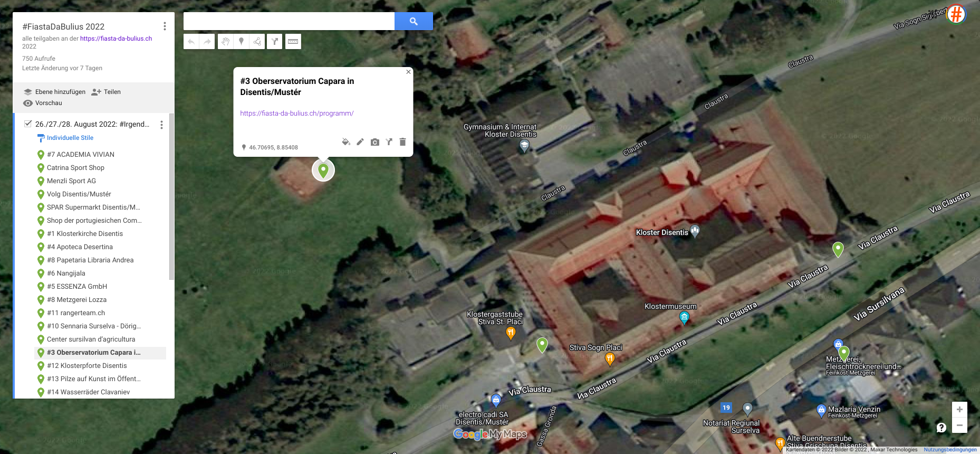Click the add directions tool icon
This screenshot has width=980, height=454.
point(275,42)
